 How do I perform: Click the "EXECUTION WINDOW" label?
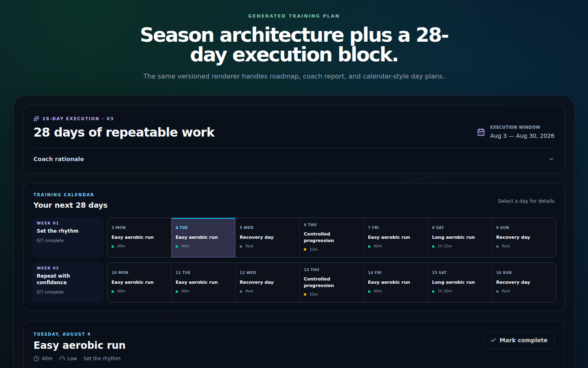coord(515,127)
